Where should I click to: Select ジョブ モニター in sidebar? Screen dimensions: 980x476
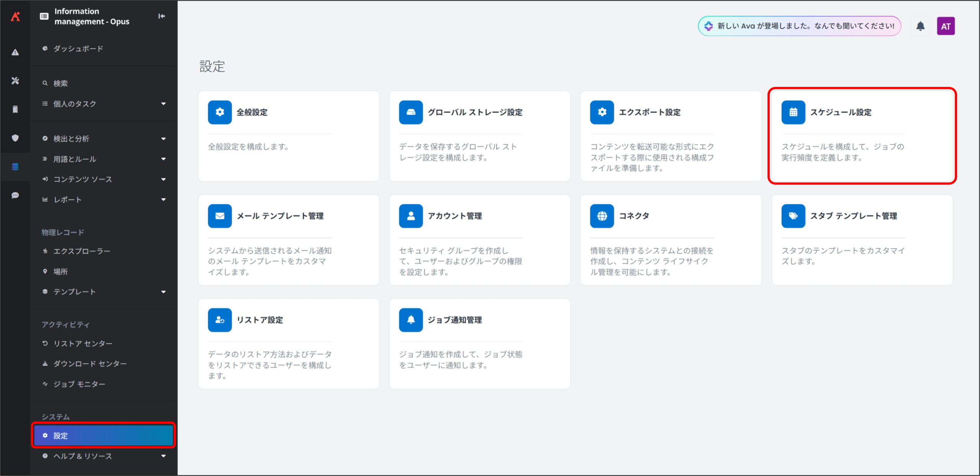(x=79, y=384)
